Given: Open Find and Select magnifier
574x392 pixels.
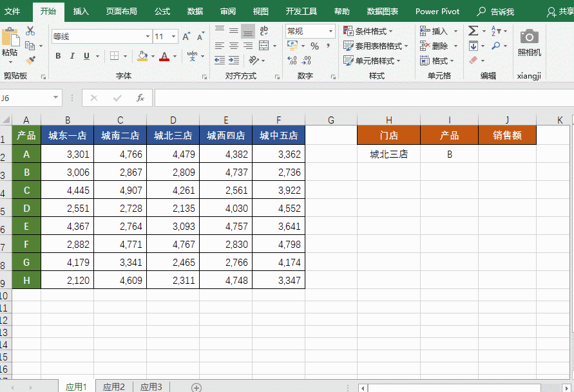Looking at the screenshot, I should tap(496, 46).
